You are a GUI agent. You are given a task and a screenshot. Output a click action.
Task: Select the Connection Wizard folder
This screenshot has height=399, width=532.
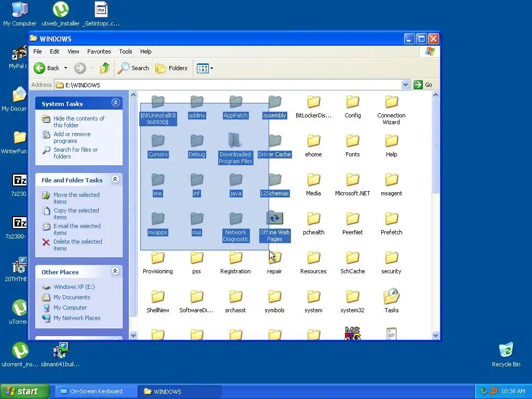point(391,110)
